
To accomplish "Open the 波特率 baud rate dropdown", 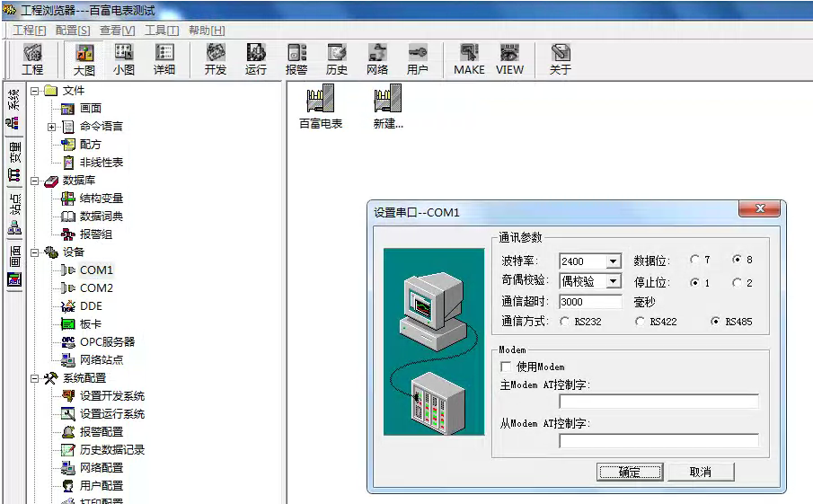I will point(614,261).
